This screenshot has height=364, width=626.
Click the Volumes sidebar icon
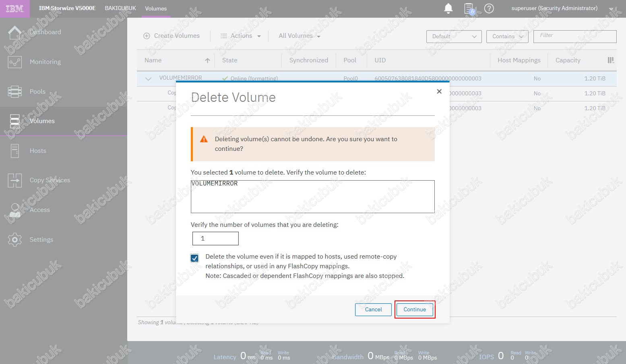point(15,121)
